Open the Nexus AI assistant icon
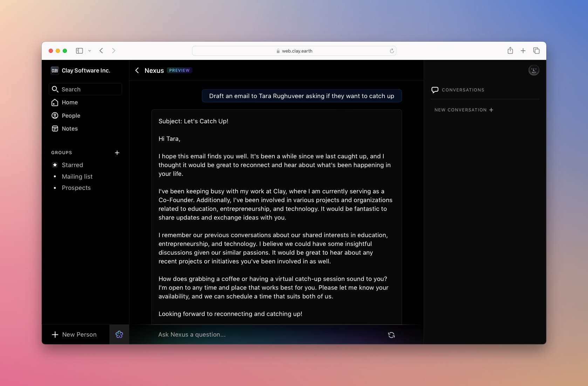 click(x=119, y=335)
